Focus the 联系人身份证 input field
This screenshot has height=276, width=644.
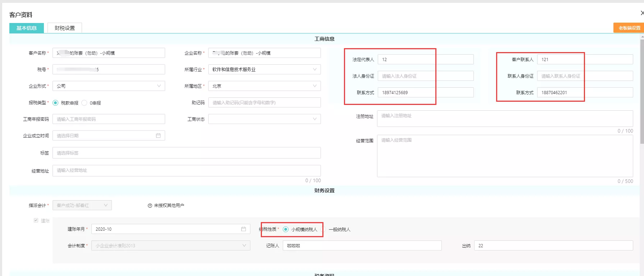click(x=585, y=76)
